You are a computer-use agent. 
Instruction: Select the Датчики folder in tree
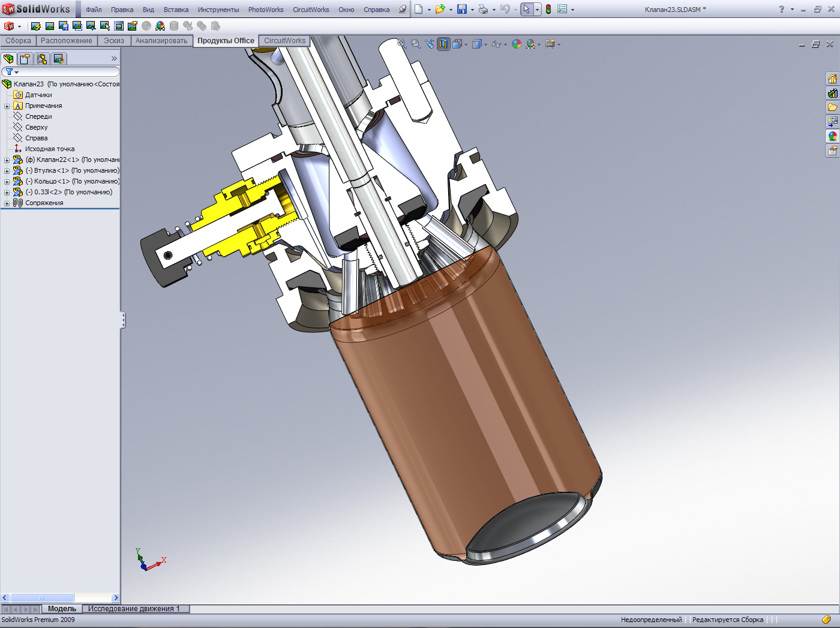[x=38, y=95]
